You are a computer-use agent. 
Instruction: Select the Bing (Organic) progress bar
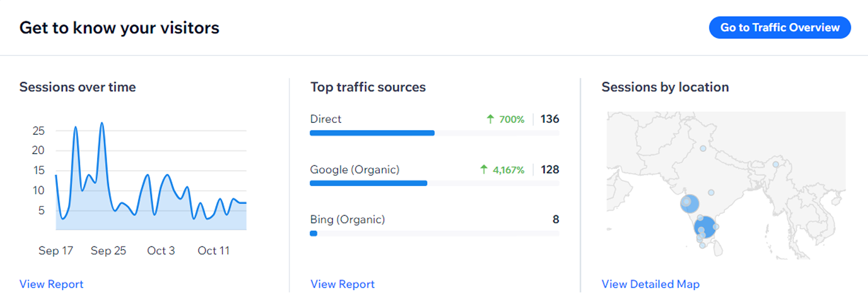pos(434,233)
